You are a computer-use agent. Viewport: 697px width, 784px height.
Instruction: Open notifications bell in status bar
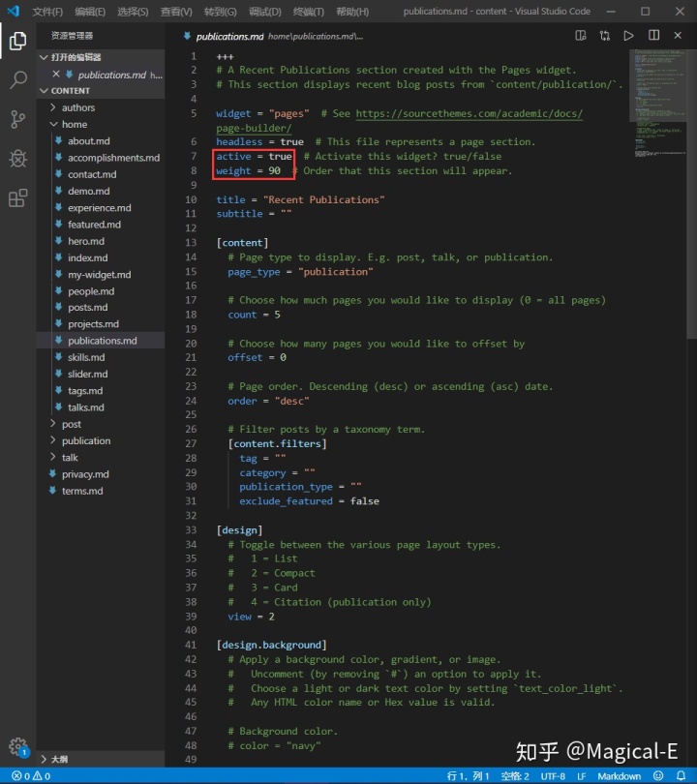pyautogui.click(x=681, y=776)
